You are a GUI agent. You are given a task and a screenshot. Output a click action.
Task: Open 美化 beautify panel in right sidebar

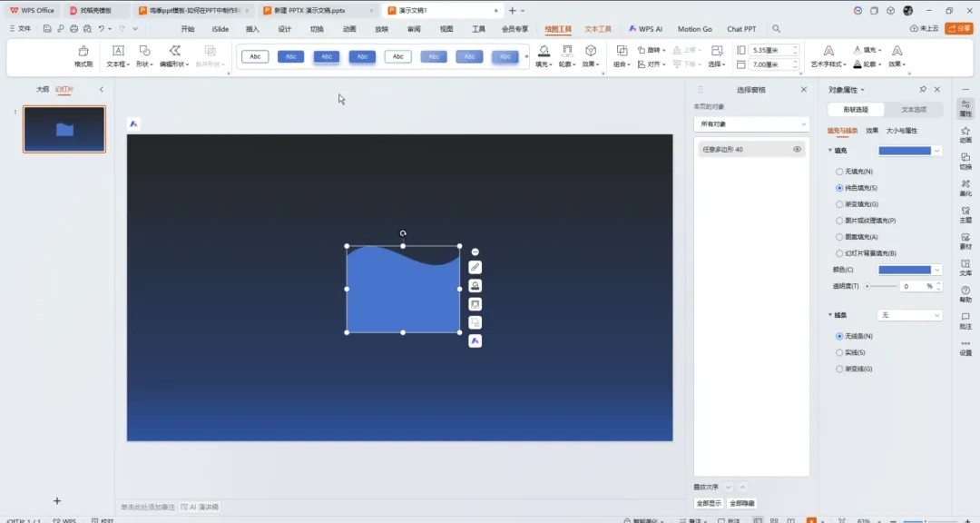coord(965,188)
